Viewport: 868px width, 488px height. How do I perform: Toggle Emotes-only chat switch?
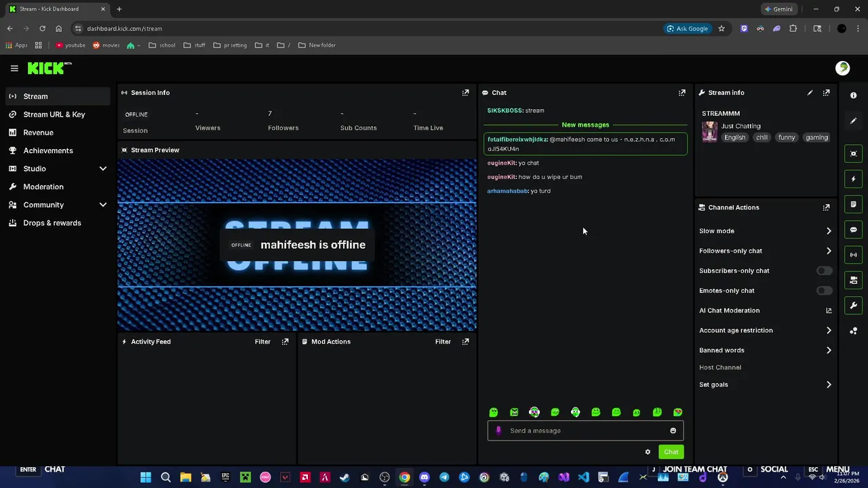pos(824,291)
